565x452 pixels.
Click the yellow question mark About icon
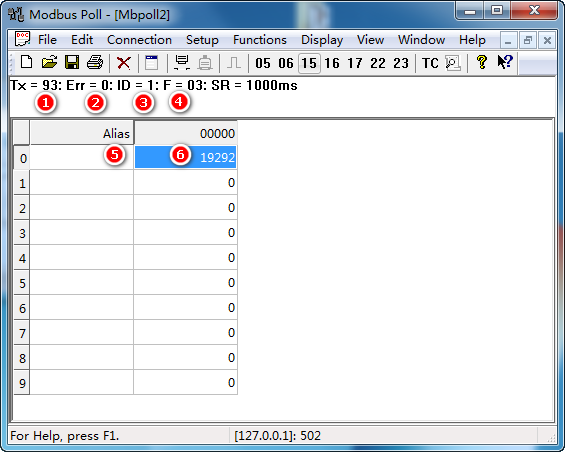pos(482,62)
